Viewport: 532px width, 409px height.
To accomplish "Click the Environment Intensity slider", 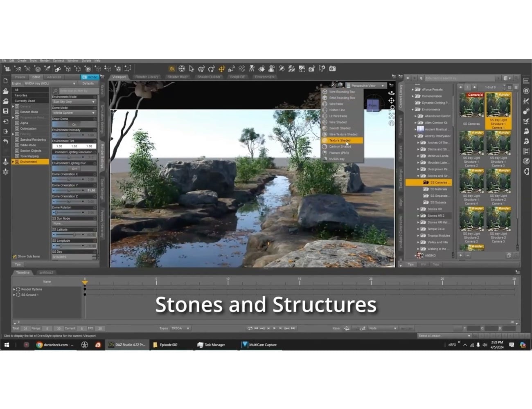I will point(70,135).
